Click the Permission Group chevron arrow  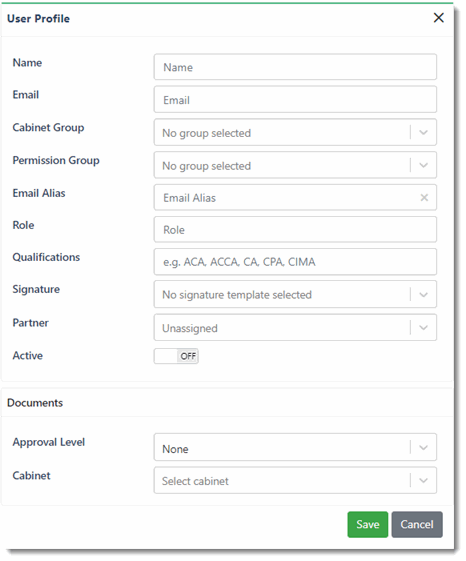click(x=423, y=165)
